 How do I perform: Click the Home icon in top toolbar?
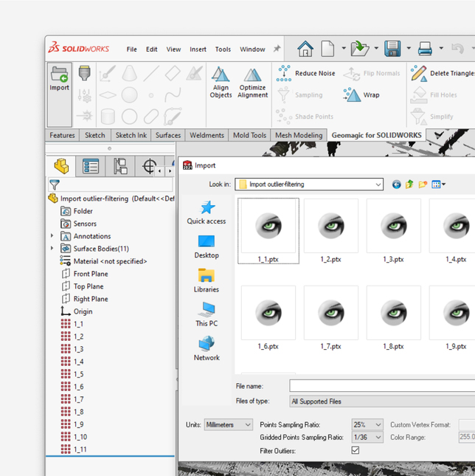pos(305,49)
